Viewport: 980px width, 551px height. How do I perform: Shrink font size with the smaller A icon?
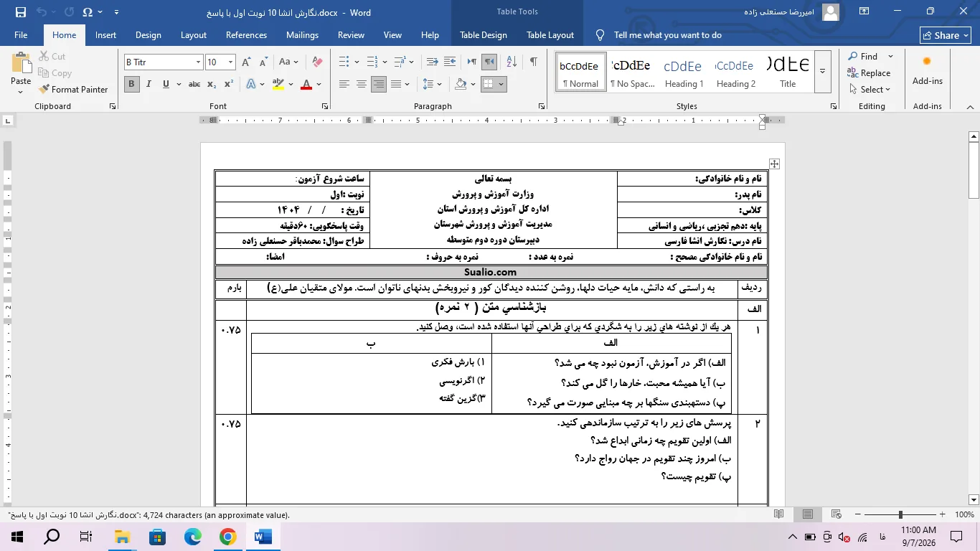click(x=263, y=62)
